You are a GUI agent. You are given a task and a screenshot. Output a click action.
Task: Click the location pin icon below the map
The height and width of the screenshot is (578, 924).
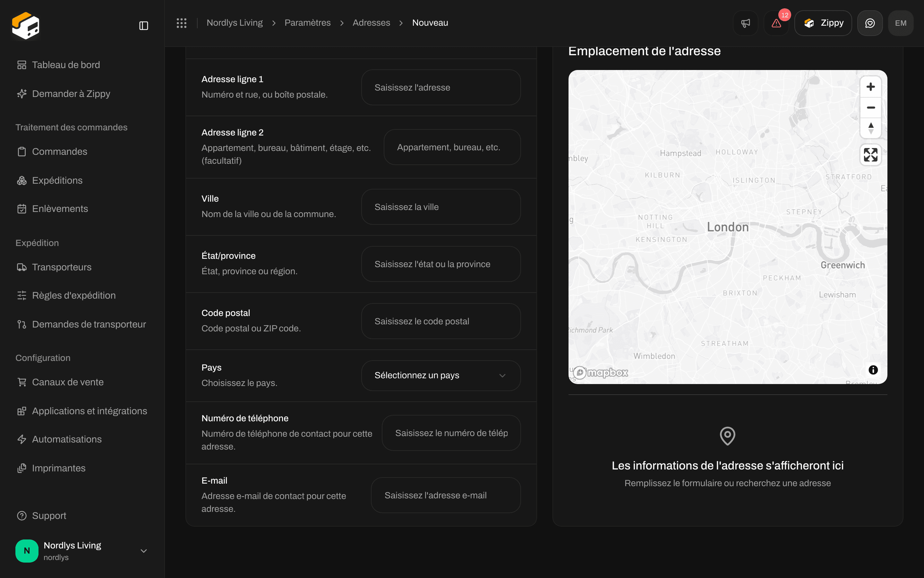[x=727, y=436]
